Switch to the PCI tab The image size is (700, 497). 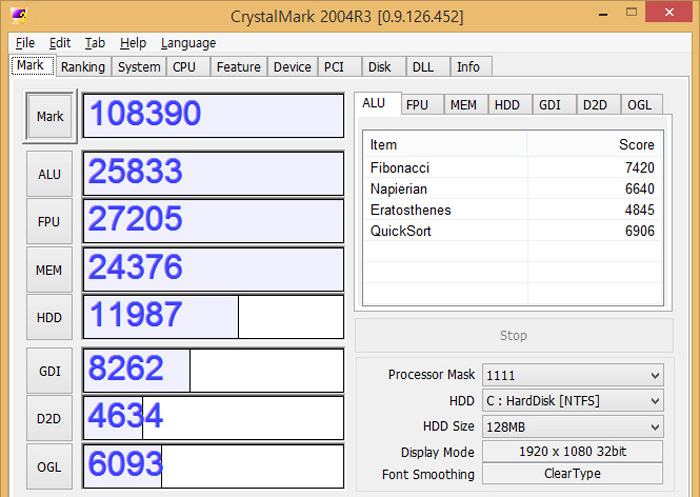coord(339,67)
